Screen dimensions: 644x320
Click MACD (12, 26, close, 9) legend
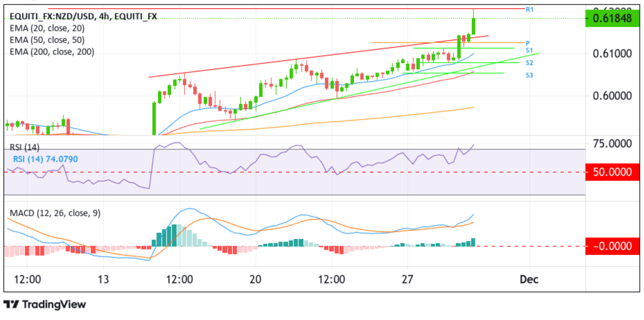[x=55, y=213]
